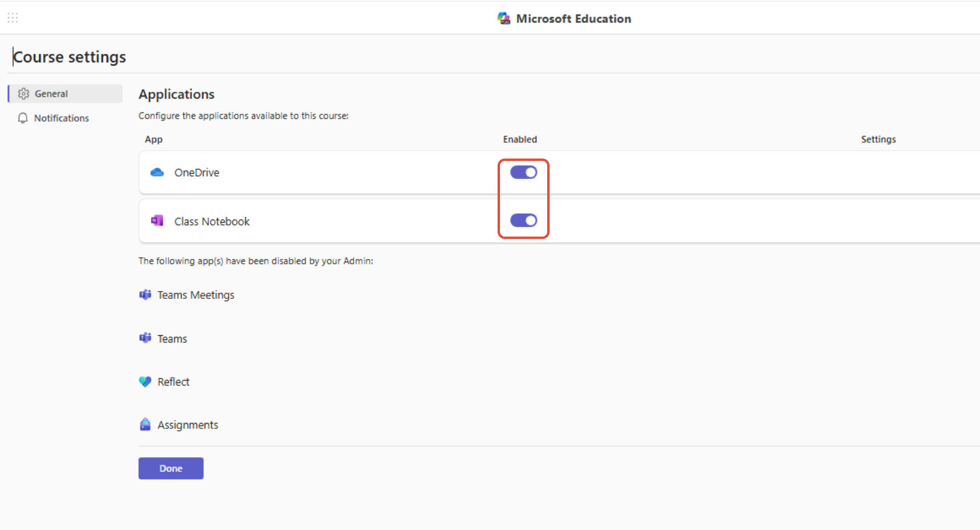The width and height of the screenshot is (980, 530).
Task: Click the Teams Meetings icon
Action: (145, 295)
